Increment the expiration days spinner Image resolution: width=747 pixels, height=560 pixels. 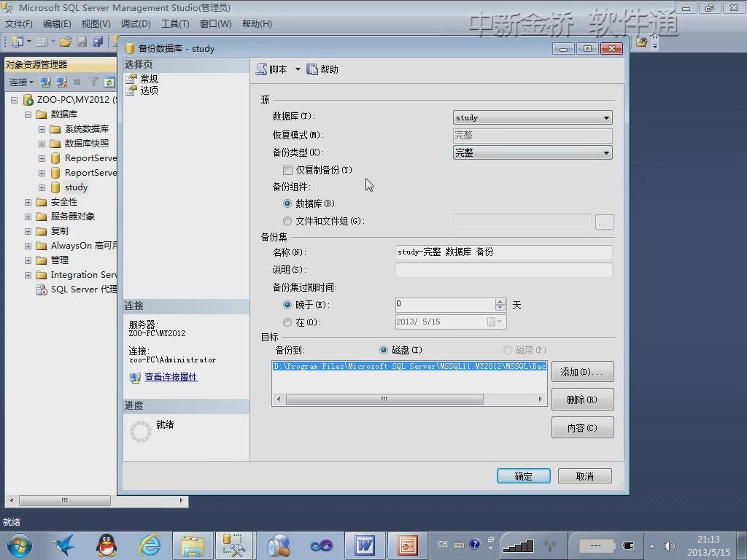(500, 301)
